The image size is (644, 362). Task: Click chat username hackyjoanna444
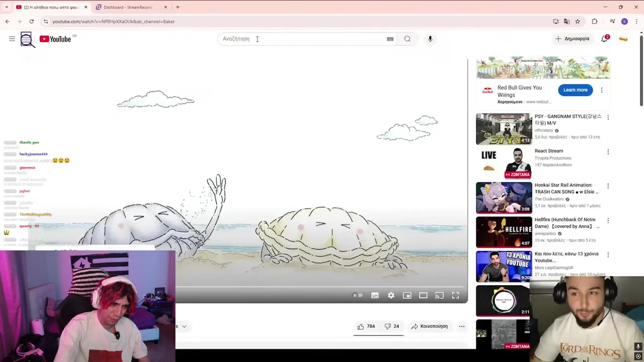pos(33,154)
